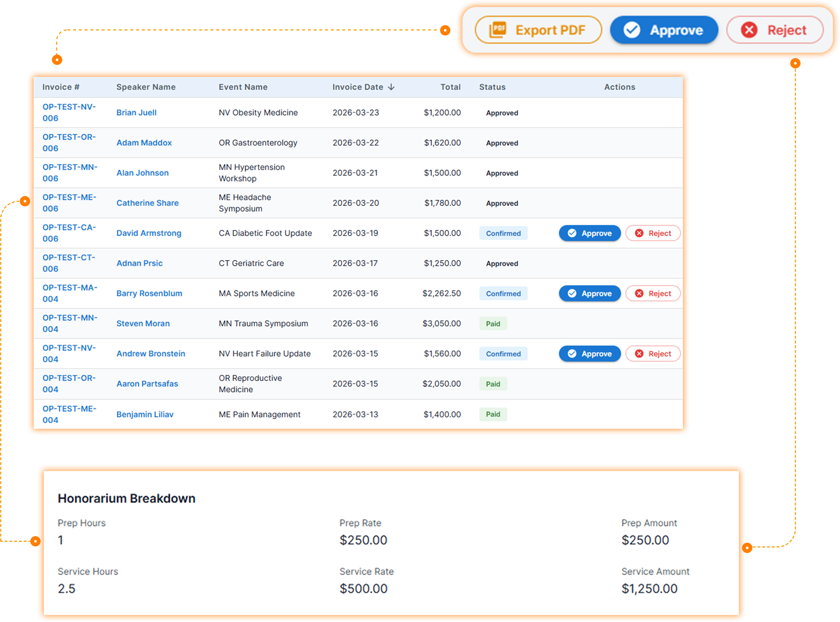This screenshot has width=840, height=622.
Task: Open invoice OP-TEST-MN-004
Action: coord(70,324)
